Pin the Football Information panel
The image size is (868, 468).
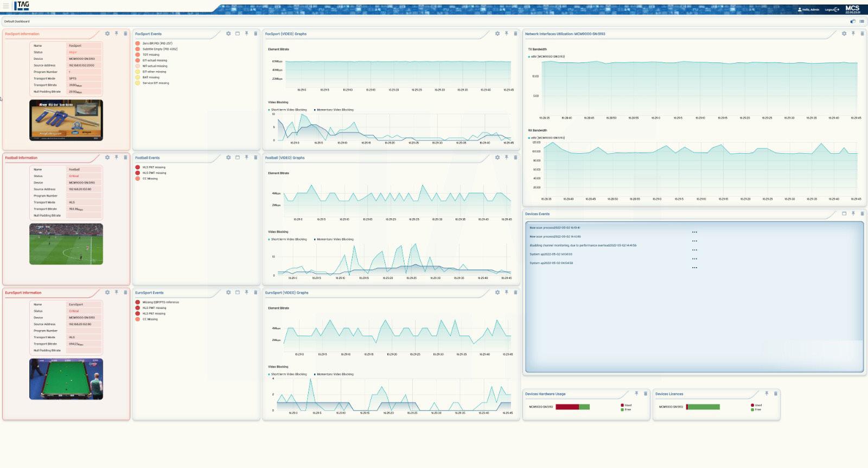[x=116, y=157]
